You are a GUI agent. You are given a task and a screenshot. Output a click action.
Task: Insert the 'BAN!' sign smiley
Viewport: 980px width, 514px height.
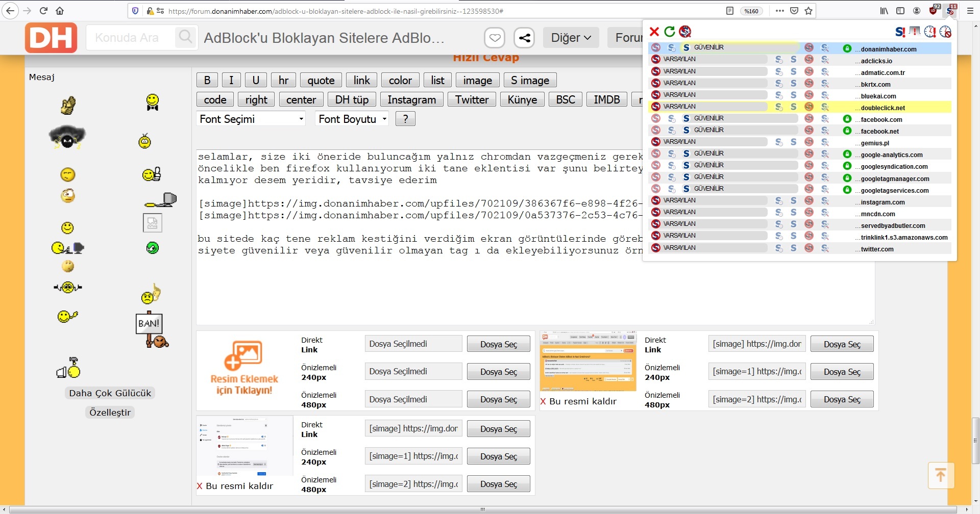click(x=152, y=330)
